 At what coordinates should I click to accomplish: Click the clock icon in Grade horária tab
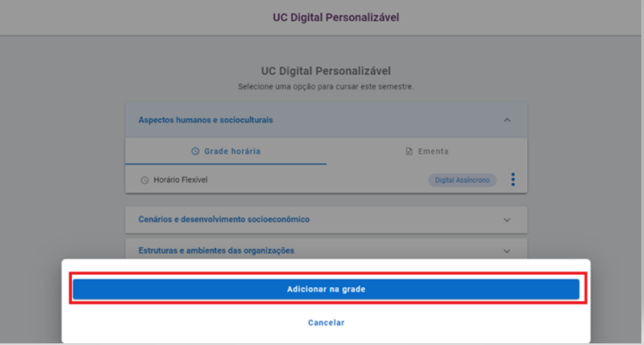(x=195, y=151)
